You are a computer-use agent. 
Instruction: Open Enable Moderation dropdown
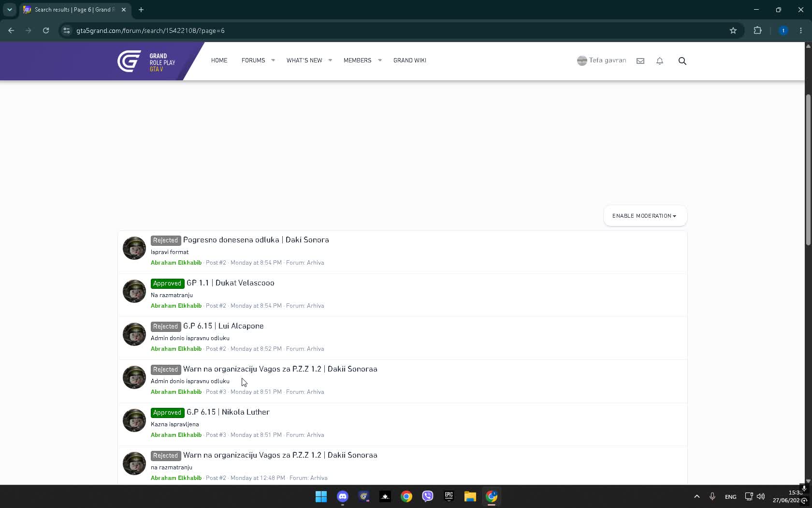tap(645, 216)
